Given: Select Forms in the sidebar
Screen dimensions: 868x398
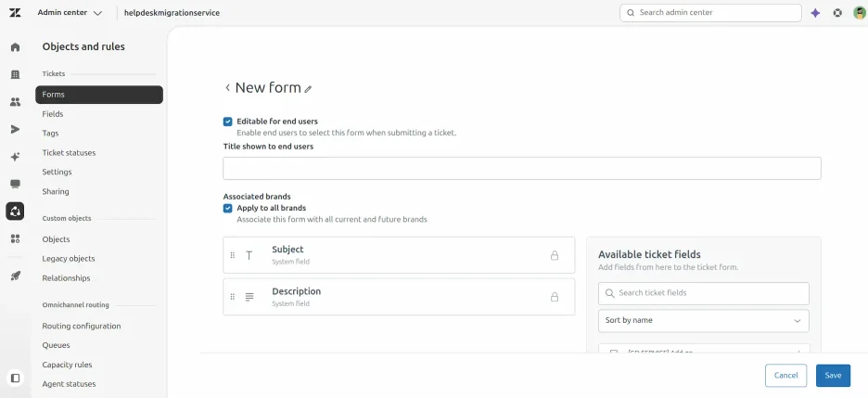Looking at the screenshot, I should (x=99, y=95).
